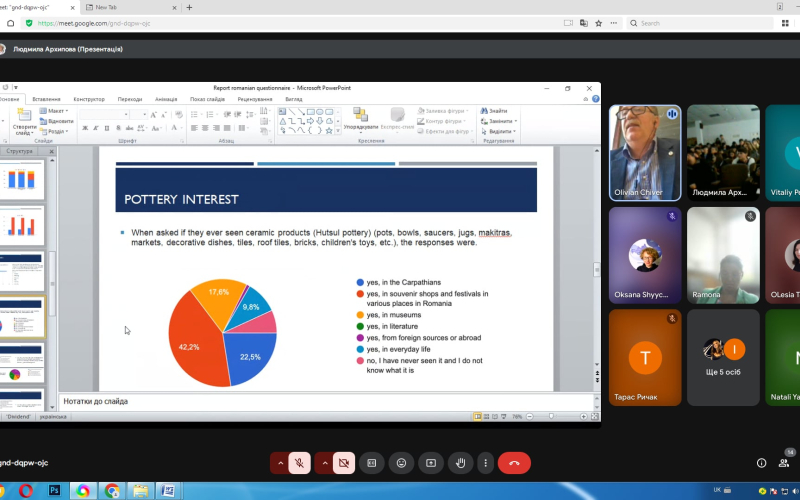Expand the Макет layout dropdown
Screen dimensions: 800x500
point(55,111)
